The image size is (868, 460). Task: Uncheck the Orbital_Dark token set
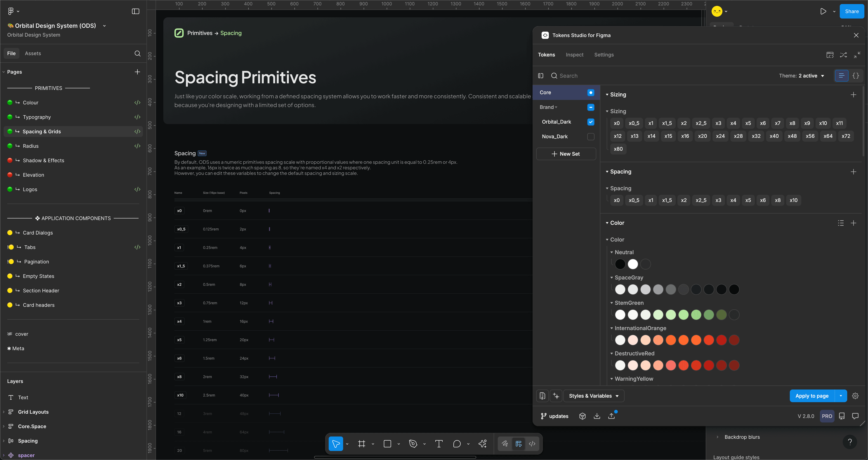pyautogui.click(x=591, y=122)
